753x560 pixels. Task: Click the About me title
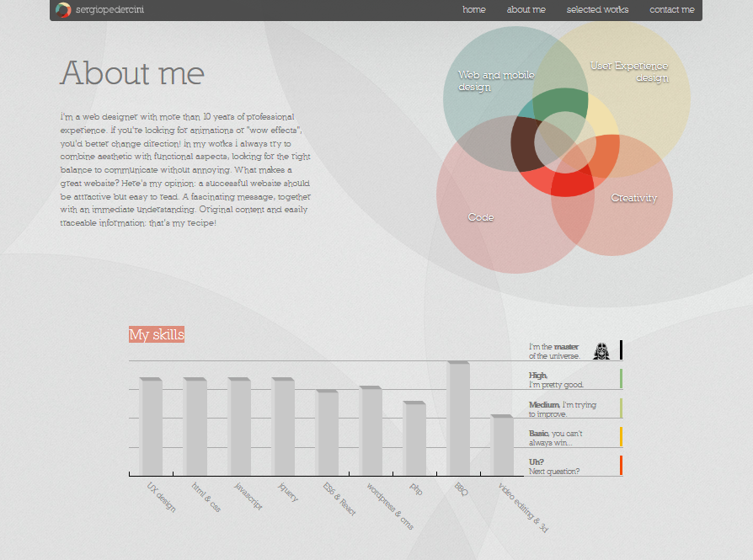click(132, 73)
